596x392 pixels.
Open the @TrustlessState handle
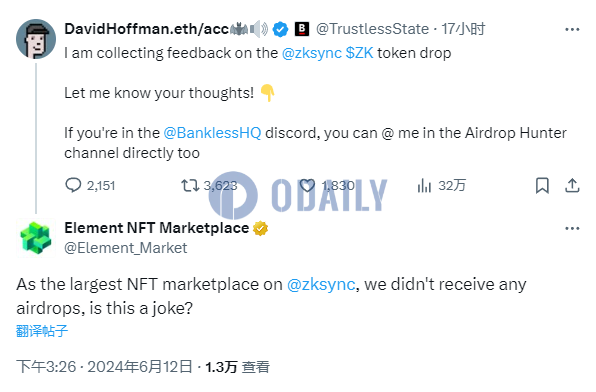pos(372,29)
